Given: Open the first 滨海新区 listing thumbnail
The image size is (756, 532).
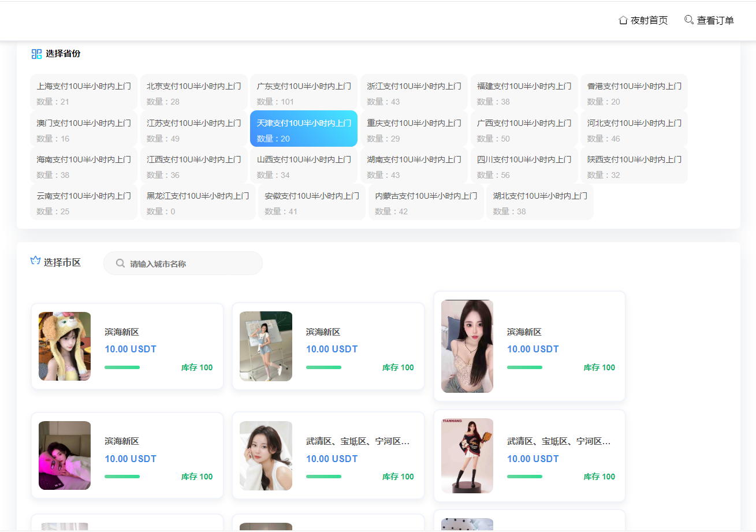Looking at the screenshot, I should [x=64, y=346].
